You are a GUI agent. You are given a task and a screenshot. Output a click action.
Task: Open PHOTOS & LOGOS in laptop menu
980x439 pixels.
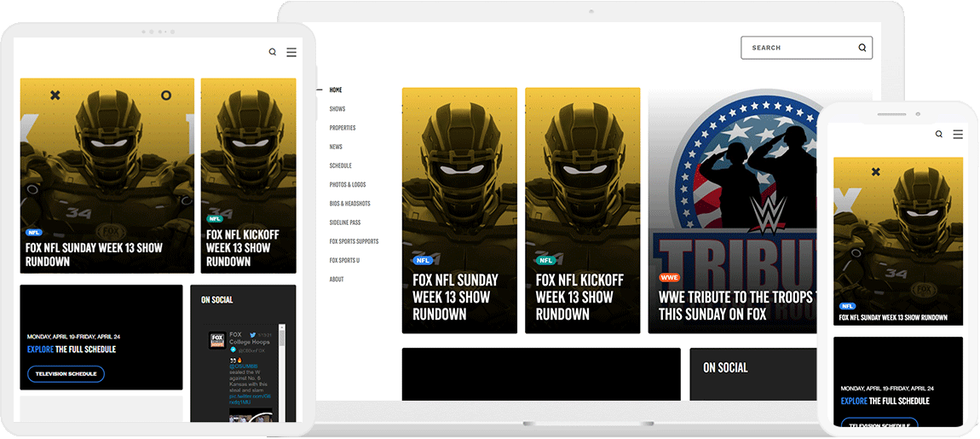pos(348,184)
